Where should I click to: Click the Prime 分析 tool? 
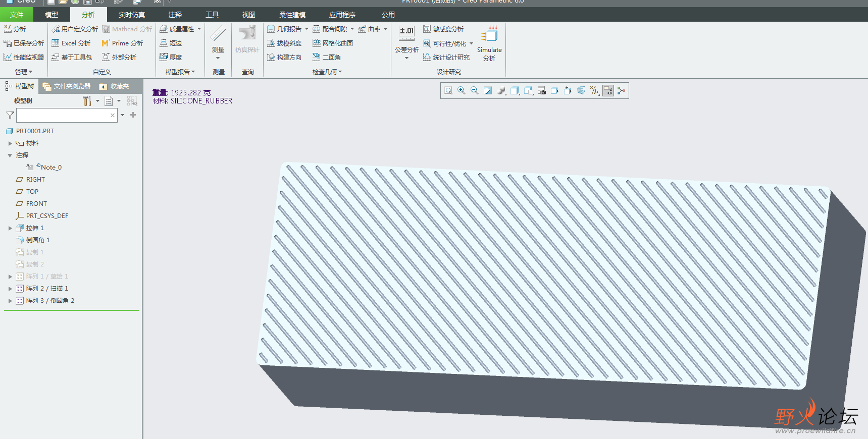pyautogui.click(x=123, y=43)
